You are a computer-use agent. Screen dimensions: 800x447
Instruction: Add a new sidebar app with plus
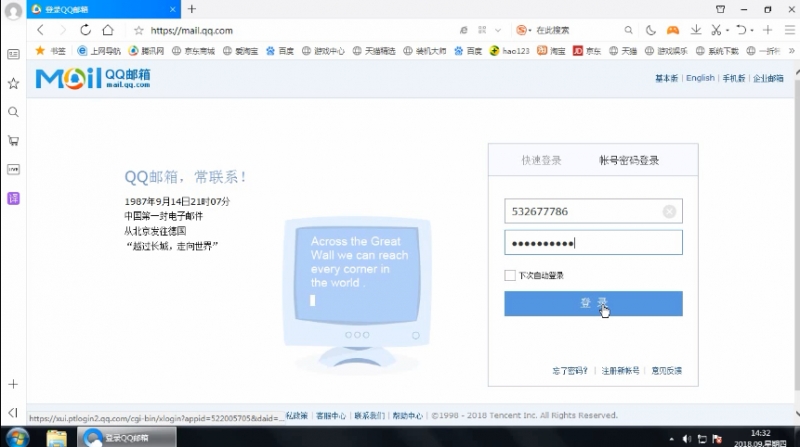tap(13, 384)
